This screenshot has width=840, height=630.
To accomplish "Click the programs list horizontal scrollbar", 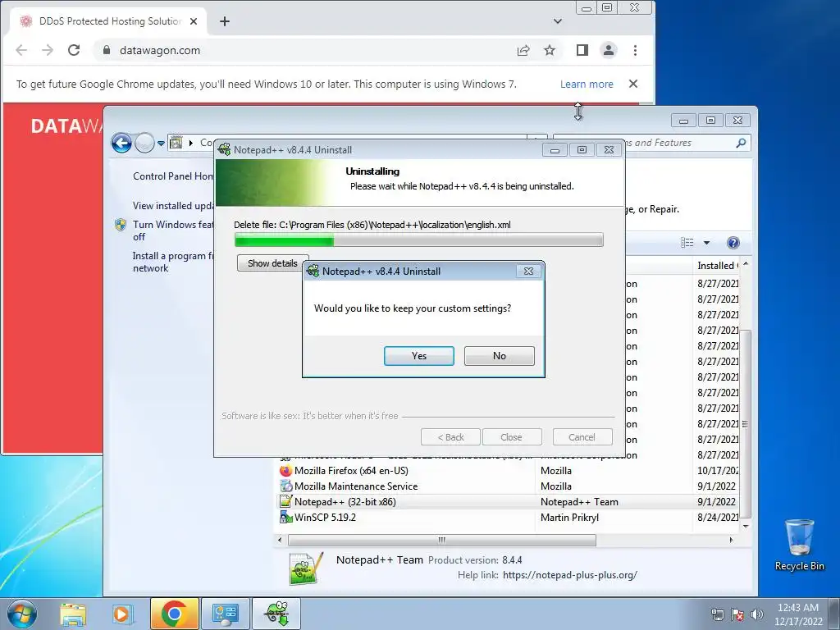I will point(442,540).
